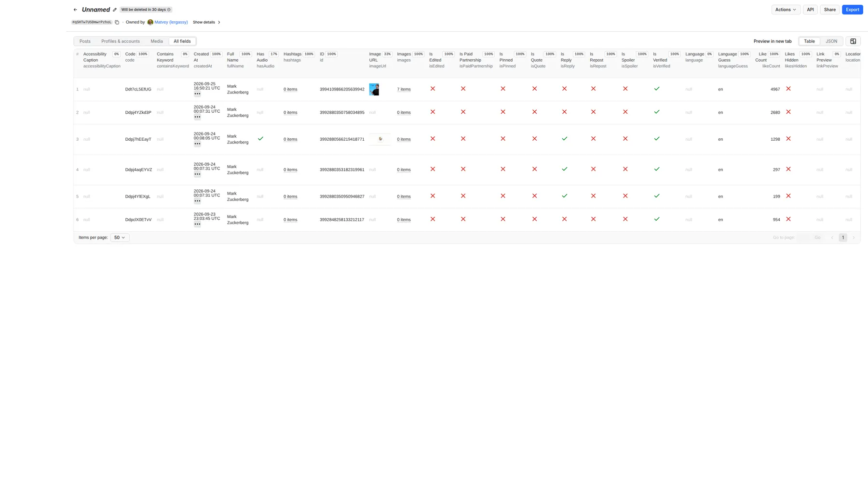Click Preview in new tab
The height and width of the screenshot is (477, 868).
pyautogui.click(x=773, y=41)
